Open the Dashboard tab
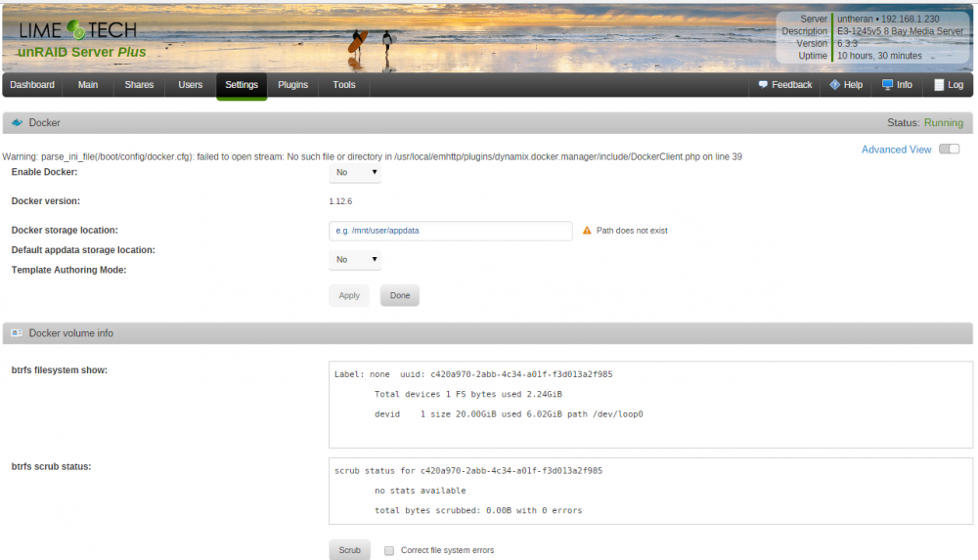 [x=32, y=85]
